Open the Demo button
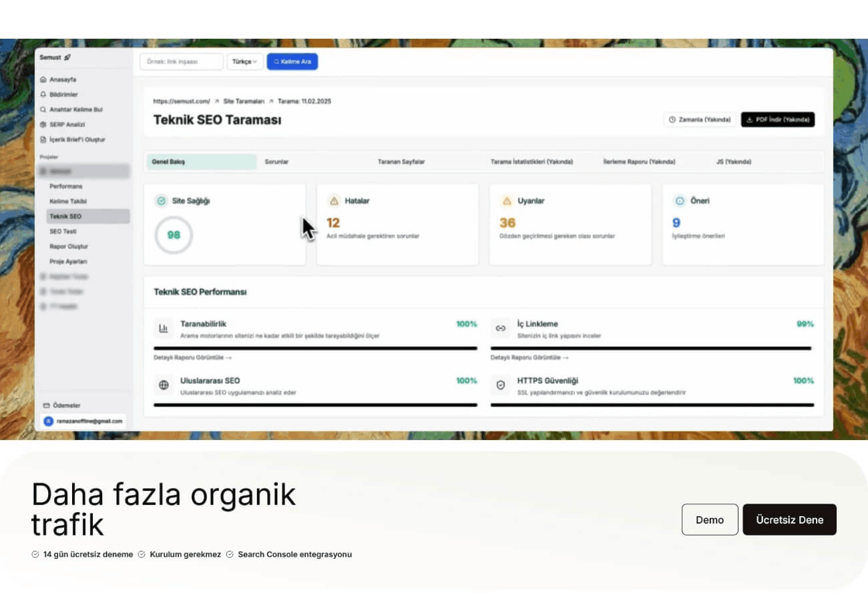The width and height of the screenshot is (868, 601). (x=710, y=519)
